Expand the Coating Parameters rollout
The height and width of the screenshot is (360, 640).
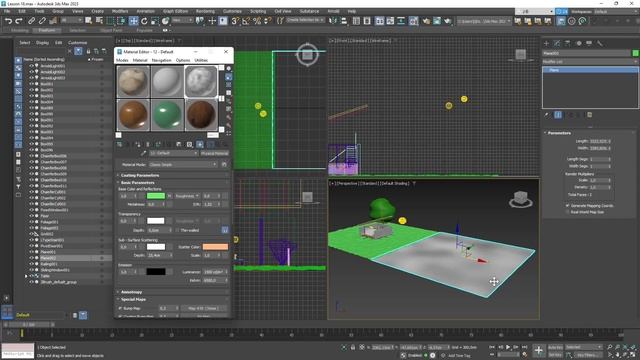pyautogui.click(x=172, y=176)
